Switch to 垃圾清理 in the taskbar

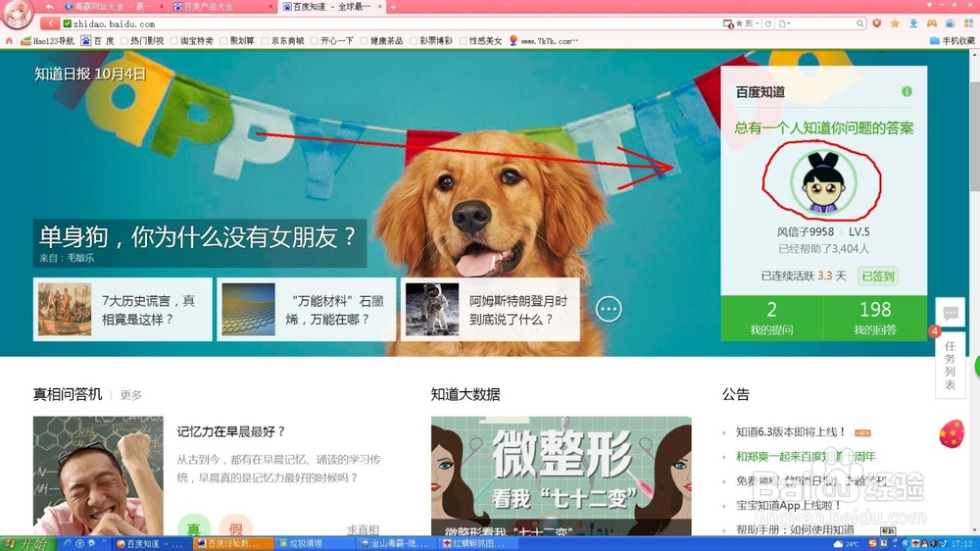(316, 543)
